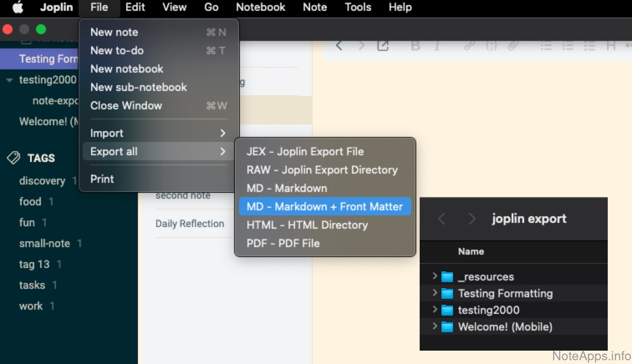Viewport: 632px width, 364px height.
Task: Collapse the testing2000 notebook triangle
Action: coord(10,80)
